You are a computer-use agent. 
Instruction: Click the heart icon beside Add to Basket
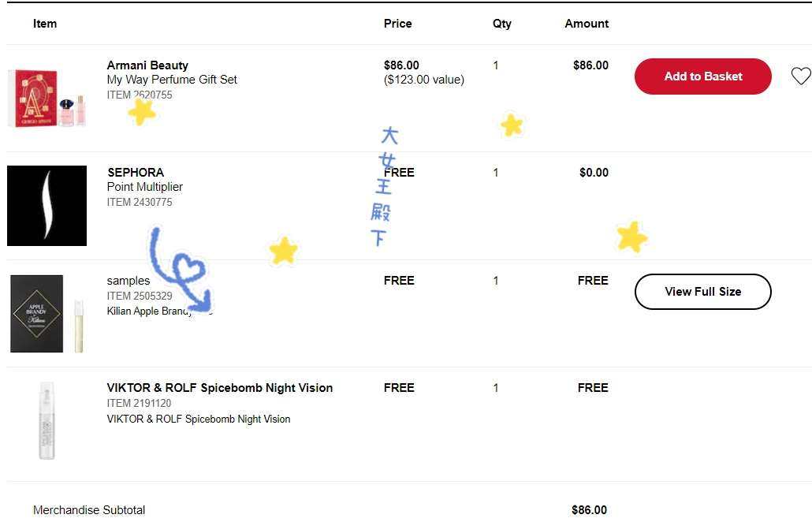click(x=800, y=76)
